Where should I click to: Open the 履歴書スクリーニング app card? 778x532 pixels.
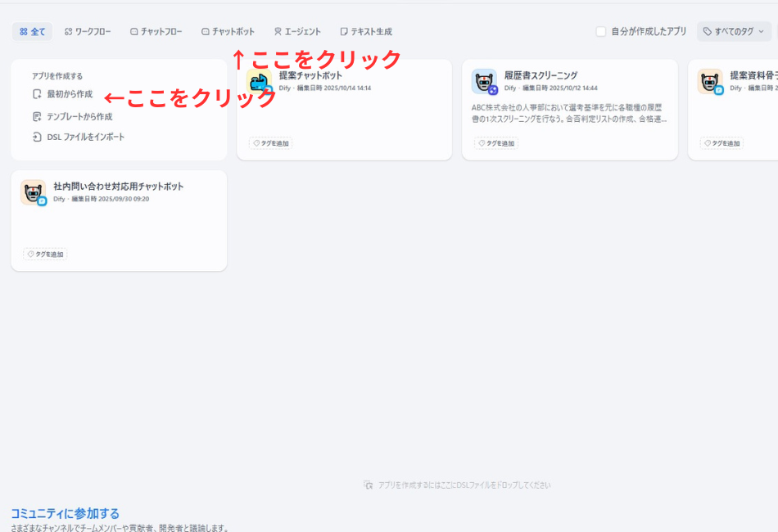point(569,106)
